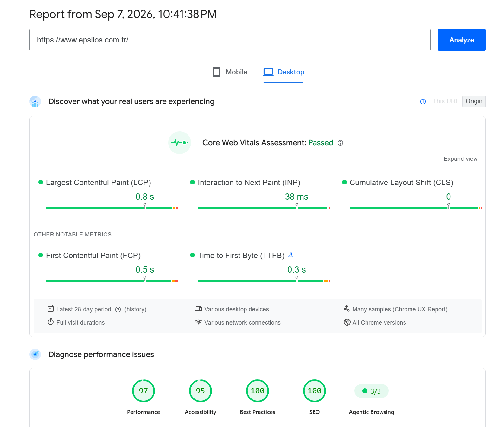
Task: Click the Passed assessment status text
Action: coord(321,143)
